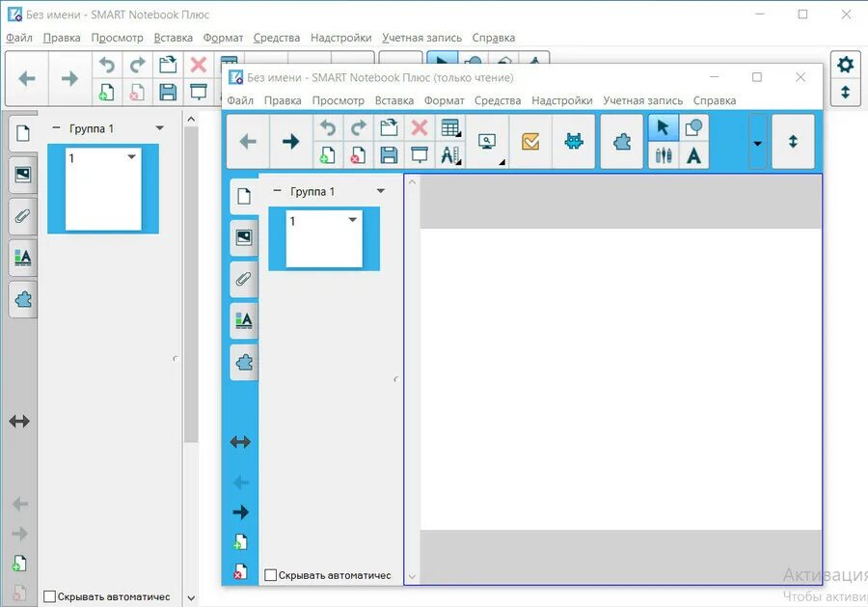The image size is (868, 607).
Task: Go to next page in front window toolbar
Action: (x=290, y=142)
